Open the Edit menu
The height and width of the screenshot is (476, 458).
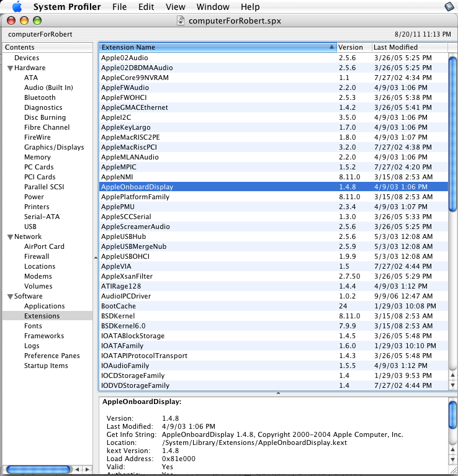(146, 7)
